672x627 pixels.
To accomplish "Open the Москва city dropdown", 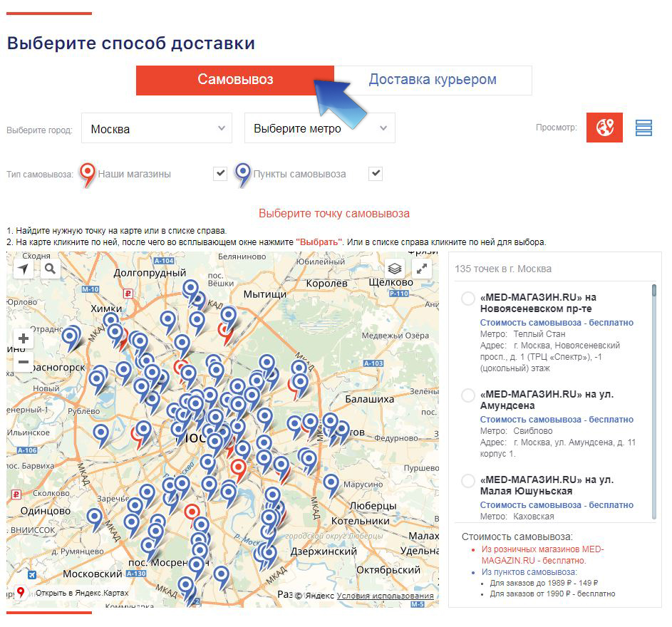I will 157,128.
